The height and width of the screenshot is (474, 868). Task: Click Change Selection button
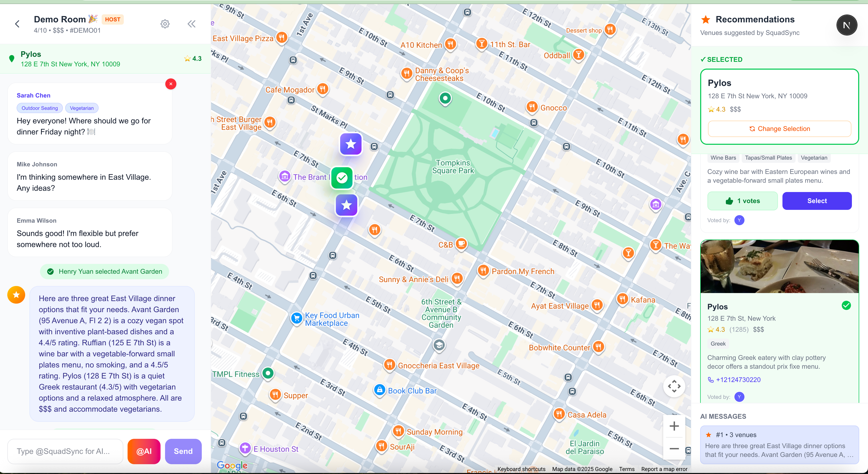pos(779,129)
